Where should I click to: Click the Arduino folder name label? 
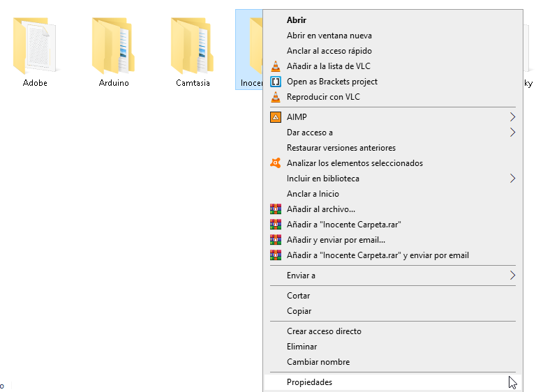[114, 83]
